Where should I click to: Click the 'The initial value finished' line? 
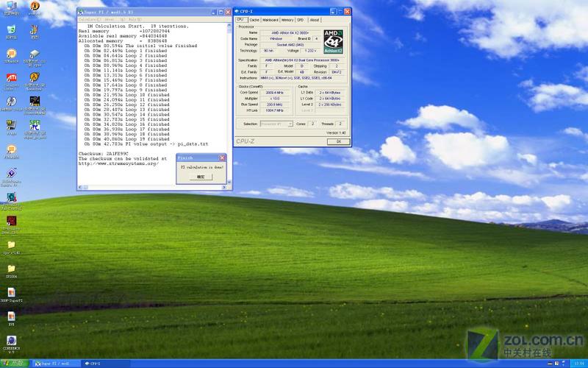point(140,46)
